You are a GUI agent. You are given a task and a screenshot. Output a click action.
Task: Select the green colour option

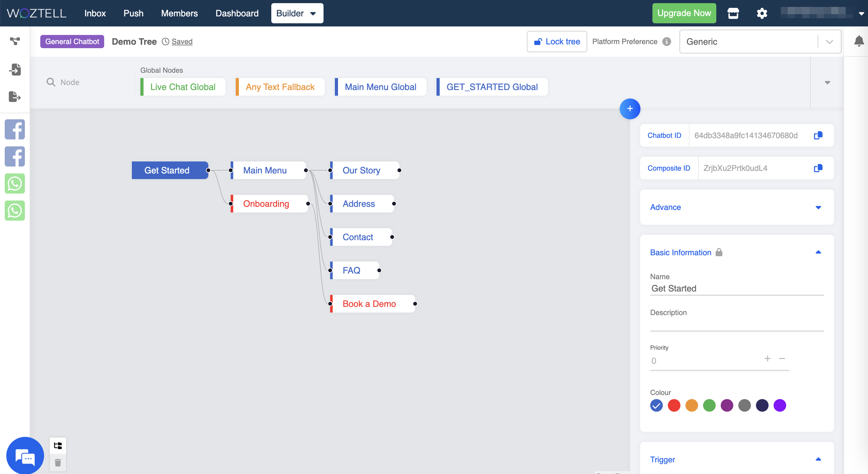709,406
